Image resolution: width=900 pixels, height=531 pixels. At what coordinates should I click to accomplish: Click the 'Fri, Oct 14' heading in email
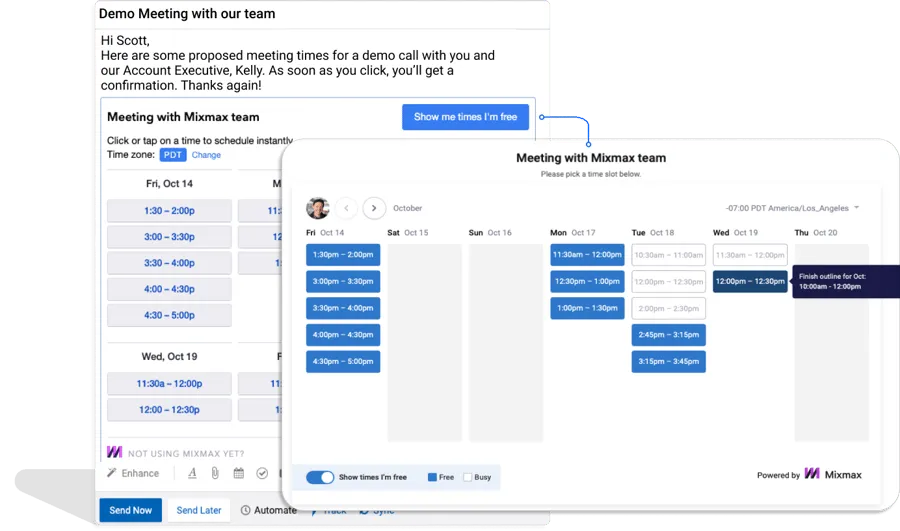tap(169, 184)
